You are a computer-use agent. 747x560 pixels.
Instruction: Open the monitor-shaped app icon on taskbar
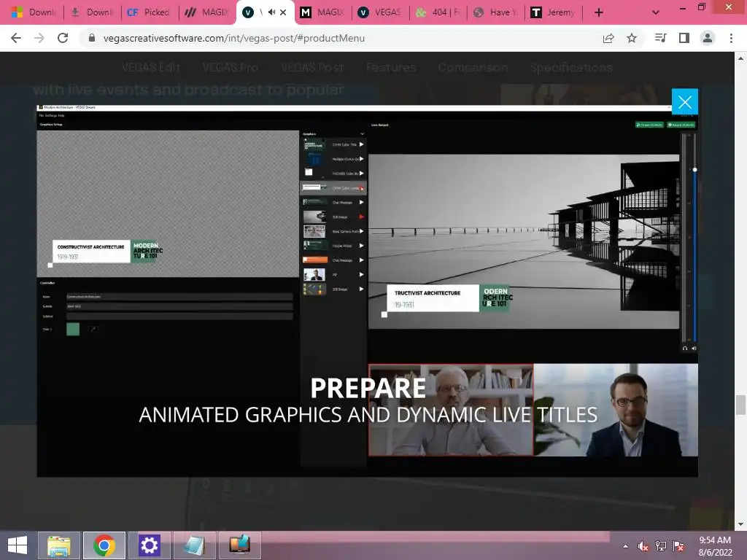click(239, 545)
